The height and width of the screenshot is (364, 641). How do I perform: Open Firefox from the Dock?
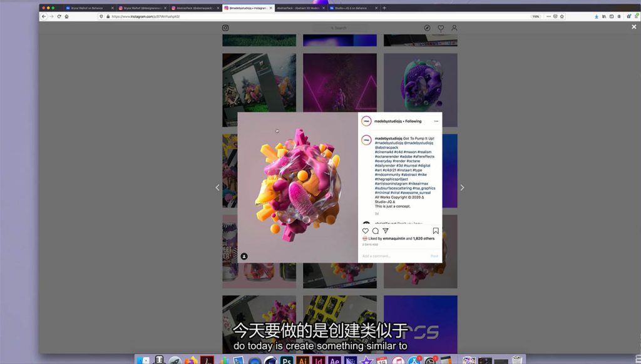(191, 360)
